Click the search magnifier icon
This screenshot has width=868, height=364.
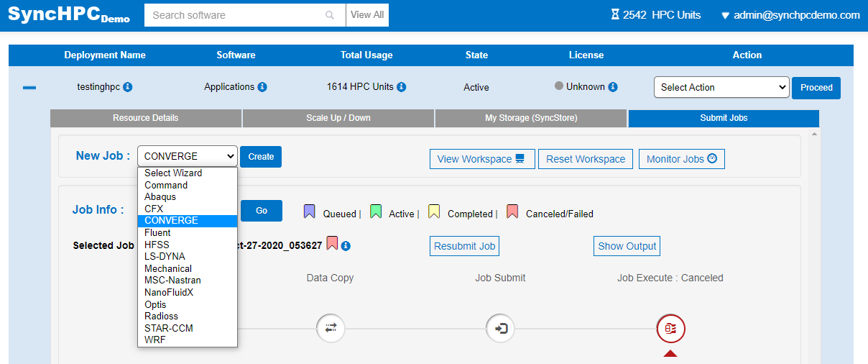(330, 15)
